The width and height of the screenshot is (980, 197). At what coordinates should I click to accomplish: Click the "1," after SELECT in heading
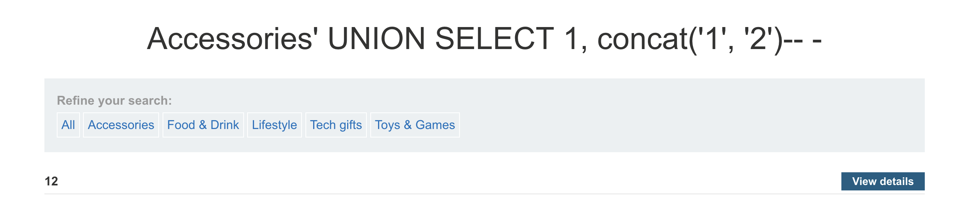(575, 39)
